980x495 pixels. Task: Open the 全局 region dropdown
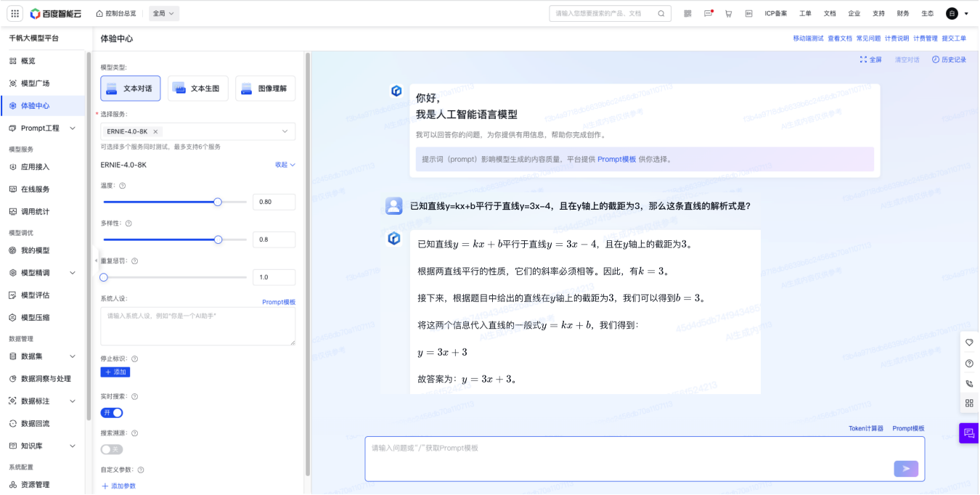tap(164, 13)
